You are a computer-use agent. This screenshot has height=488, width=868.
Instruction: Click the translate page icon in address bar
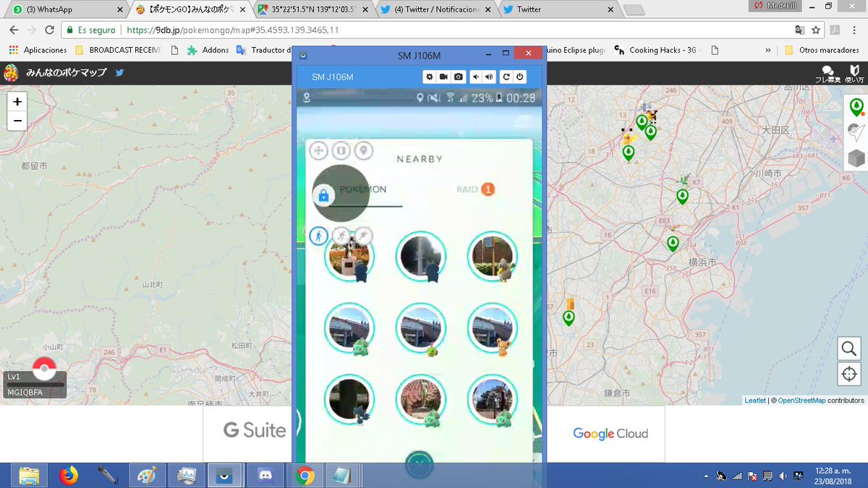coord(799,30)
